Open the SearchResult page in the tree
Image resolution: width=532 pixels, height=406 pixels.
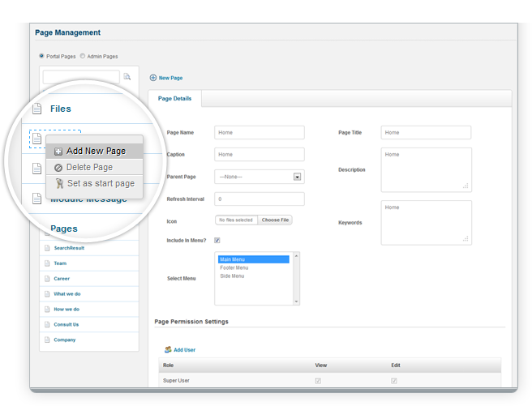click(x=69, y=248)
